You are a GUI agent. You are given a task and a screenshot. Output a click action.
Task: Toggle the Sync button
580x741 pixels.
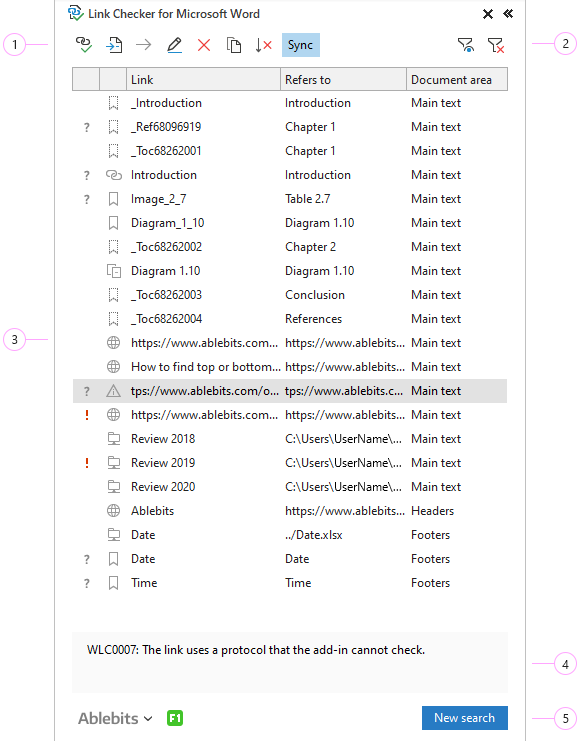click(301, 45)
